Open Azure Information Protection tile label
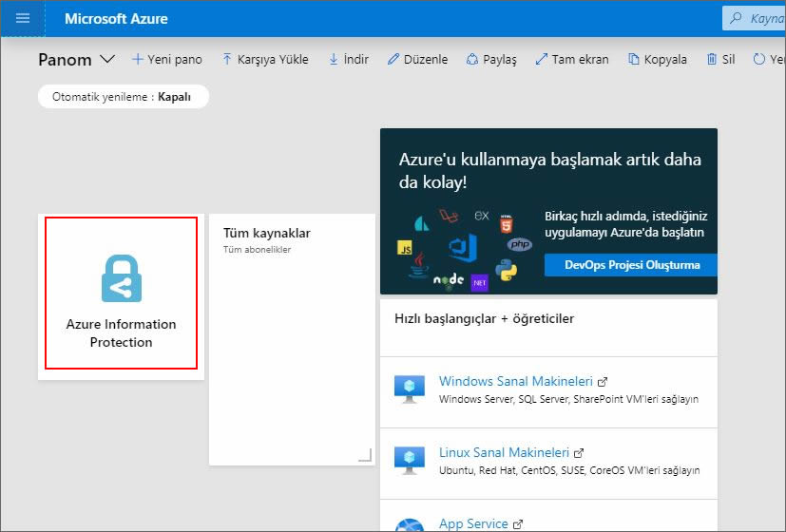Image resolution: width=786 pixels, height=532 pixels. [122, 333]
